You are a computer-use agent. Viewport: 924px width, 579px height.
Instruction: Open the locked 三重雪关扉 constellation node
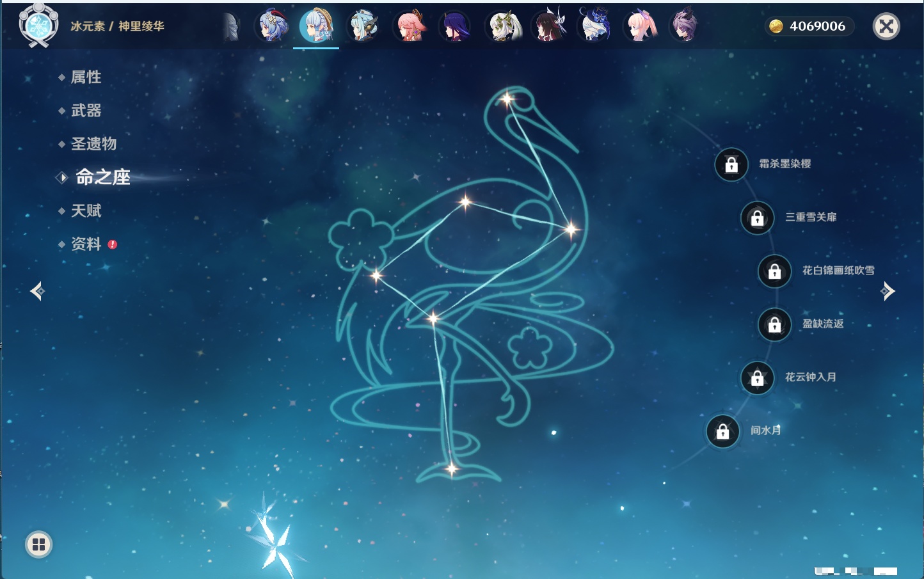click(x=758, y=218)
